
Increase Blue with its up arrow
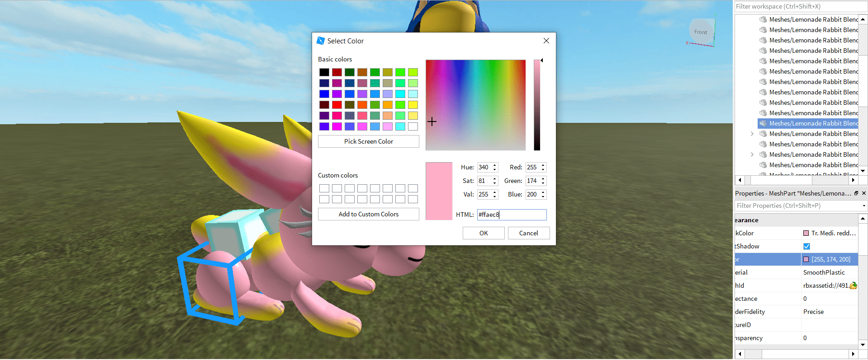click(x=543, y=192)
